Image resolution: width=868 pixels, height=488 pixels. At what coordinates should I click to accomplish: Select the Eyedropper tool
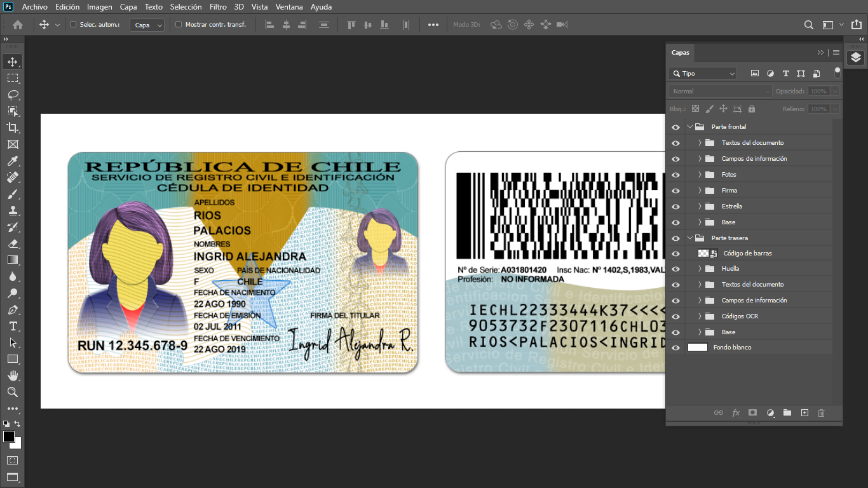pyautogui.click(x=13, y=161)
